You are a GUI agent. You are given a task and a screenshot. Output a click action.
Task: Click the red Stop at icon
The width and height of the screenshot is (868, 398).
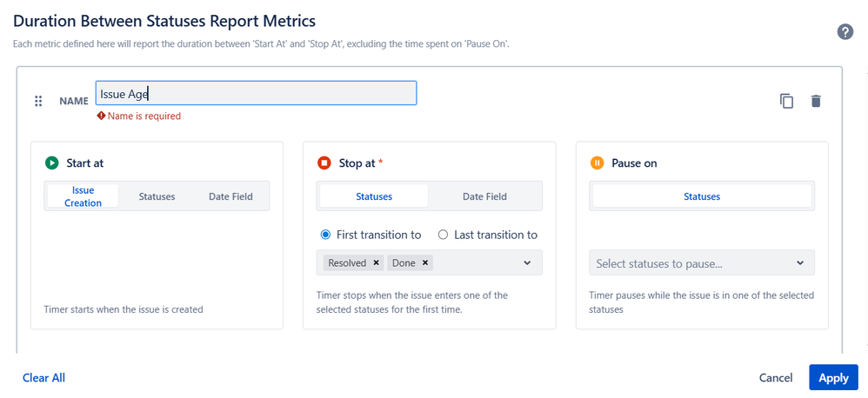[324, 163]
